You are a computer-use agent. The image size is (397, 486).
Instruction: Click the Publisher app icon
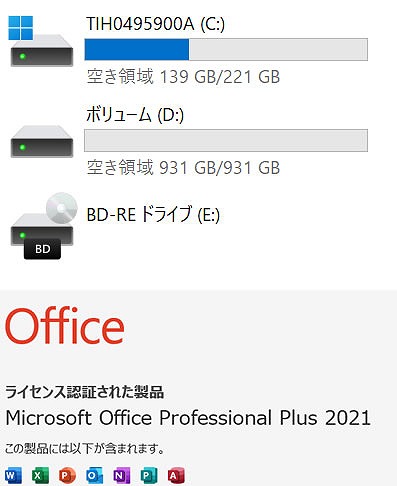[x=149, y=475]
